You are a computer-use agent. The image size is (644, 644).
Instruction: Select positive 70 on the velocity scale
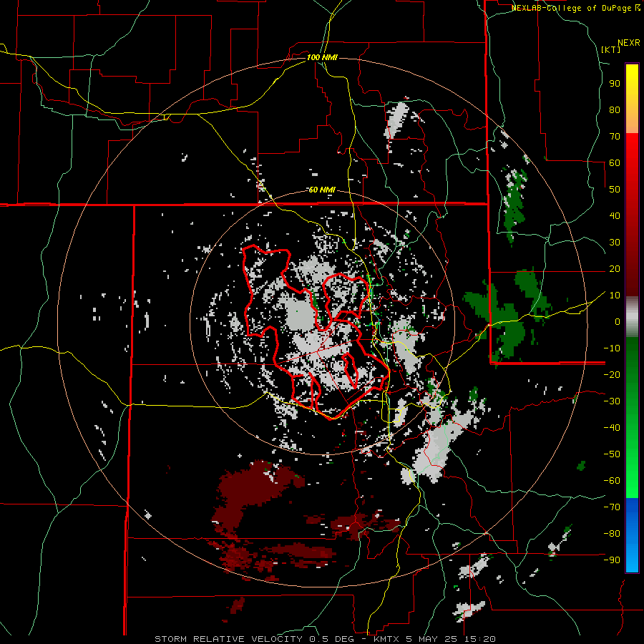coord(615,137)
